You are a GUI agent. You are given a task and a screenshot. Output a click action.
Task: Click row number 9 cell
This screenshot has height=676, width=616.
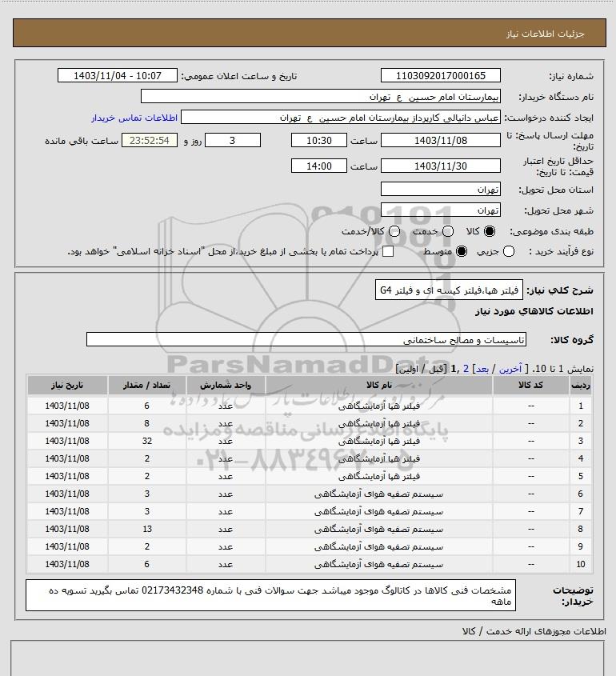point(581,546)
